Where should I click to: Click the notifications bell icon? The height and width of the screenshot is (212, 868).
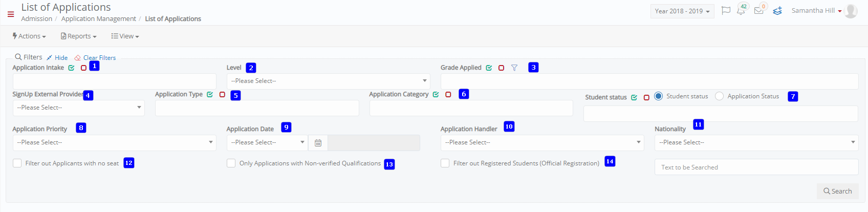[x=741, y=11]
